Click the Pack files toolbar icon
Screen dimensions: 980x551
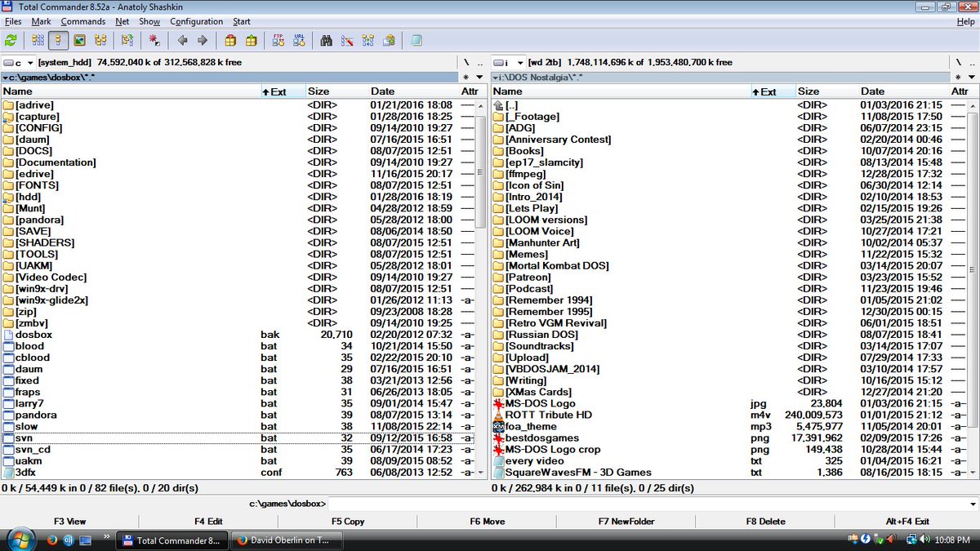(230, 40)
